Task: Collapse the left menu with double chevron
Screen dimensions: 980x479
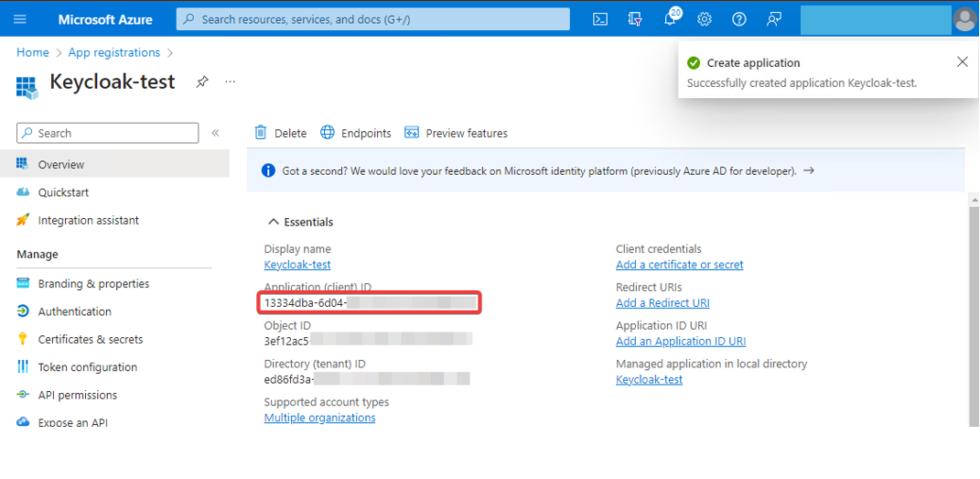Action: 215,133
